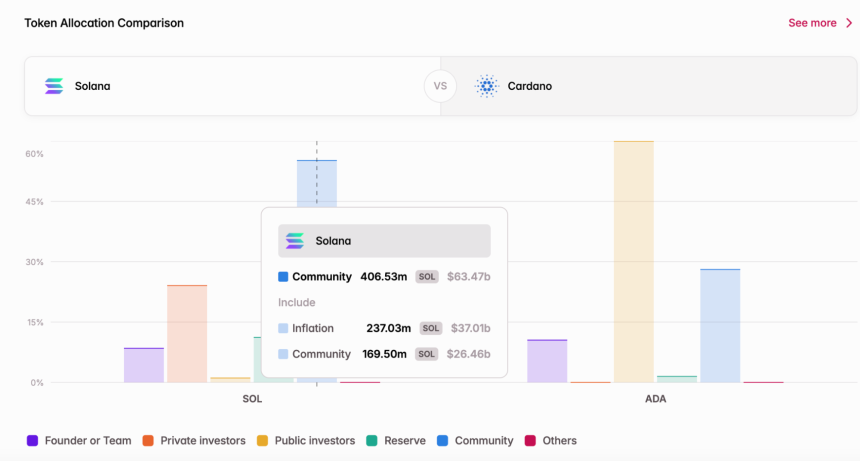Click the yellow Public investors legend swatch
This screenshot has width=860, height=461.
coord(263,441)
